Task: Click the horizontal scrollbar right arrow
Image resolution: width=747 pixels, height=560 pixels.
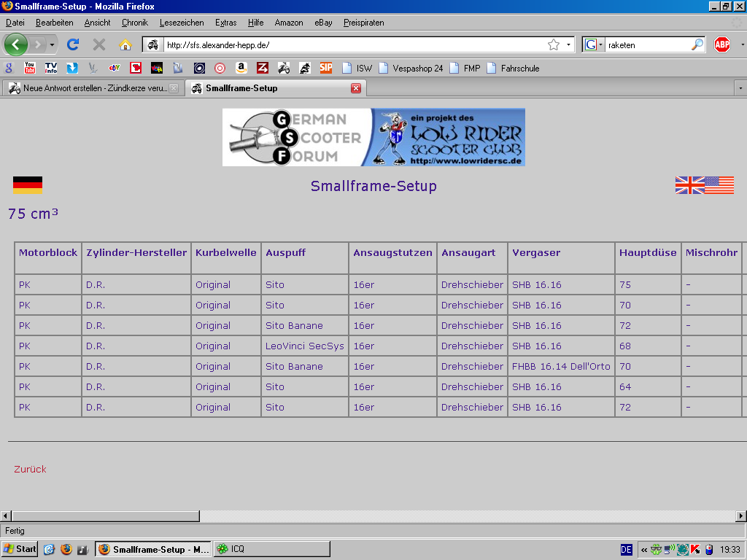Action: tap(740, 516)
